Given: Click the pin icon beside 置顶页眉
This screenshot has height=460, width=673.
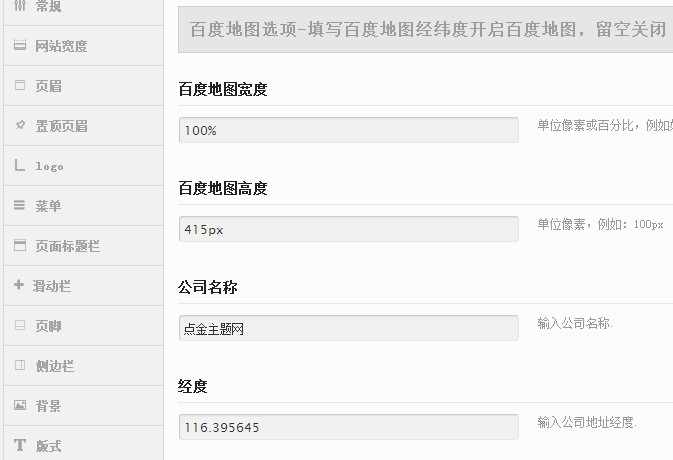Looking at the screenshot, I should coord(20,125).
